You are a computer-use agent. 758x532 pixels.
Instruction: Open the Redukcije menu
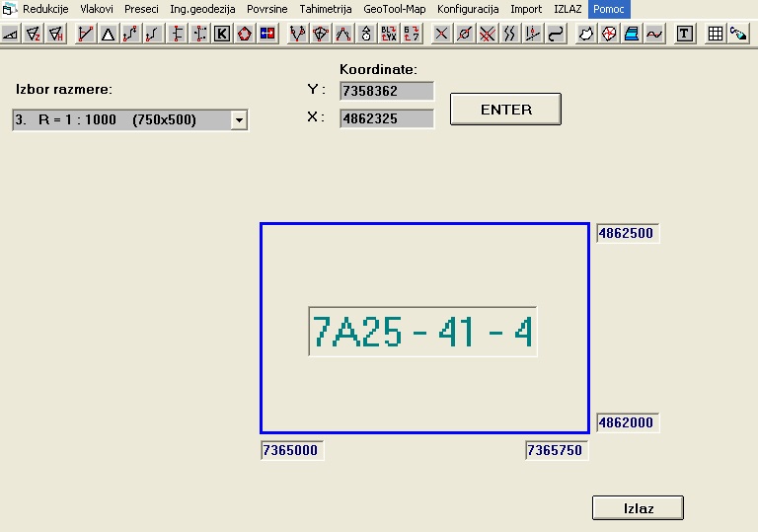point(44,9)
